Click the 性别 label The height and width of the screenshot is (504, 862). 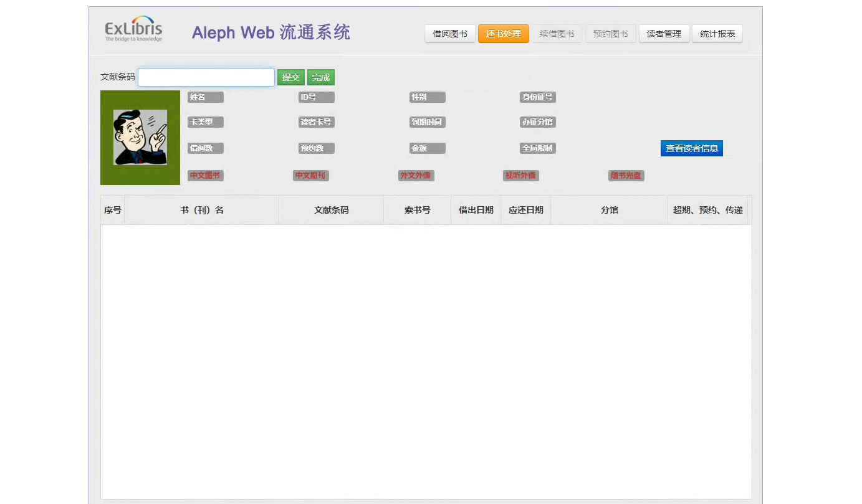pos(428,97)
